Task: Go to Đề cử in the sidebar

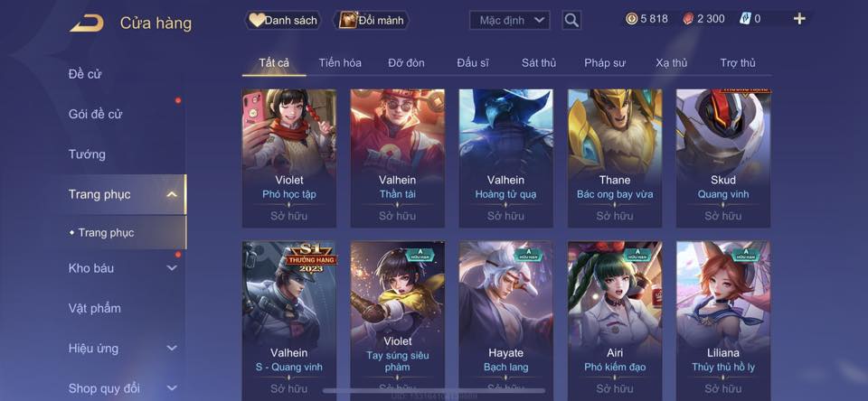Action: [85, 74]
